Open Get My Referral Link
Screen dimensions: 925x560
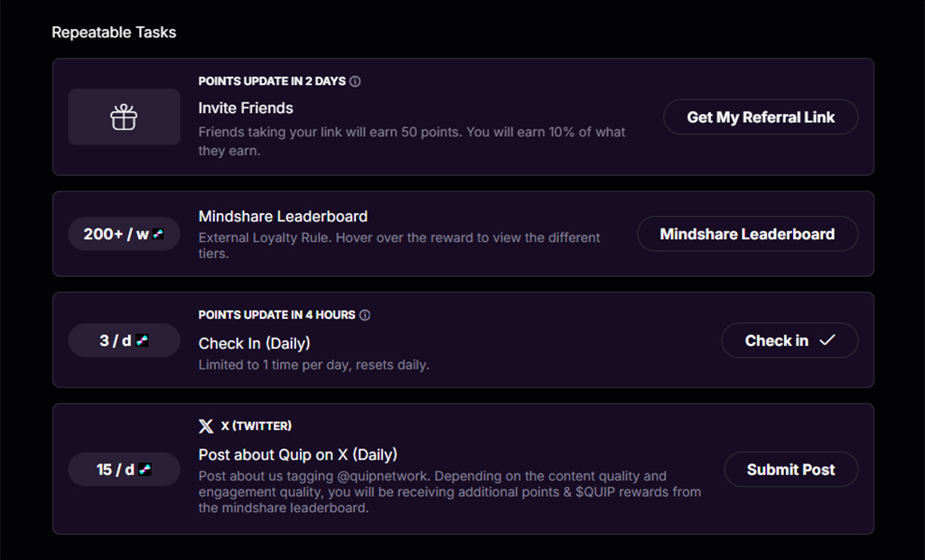(x=761, y=117)
